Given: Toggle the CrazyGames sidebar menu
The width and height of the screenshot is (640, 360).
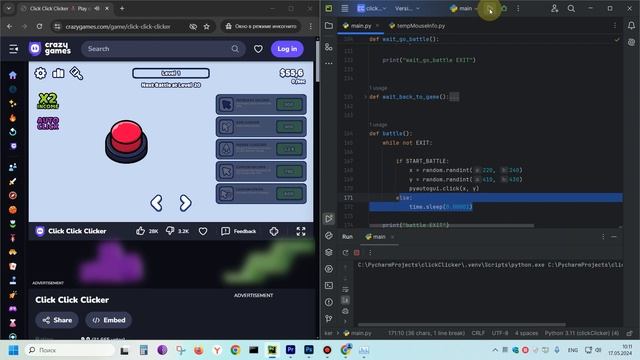Looking at the screenshot, I should pos(13,49).
